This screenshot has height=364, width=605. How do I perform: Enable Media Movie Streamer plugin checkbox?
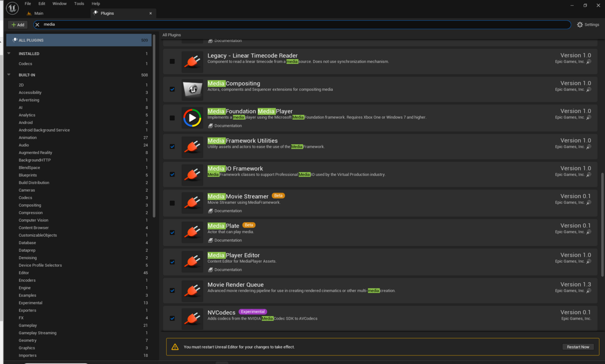click(x=172, y=203)
